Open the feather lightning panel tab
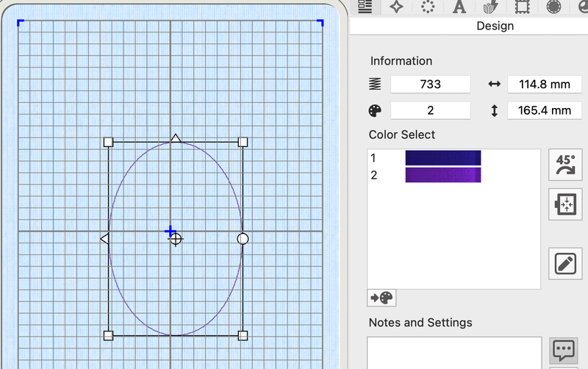Image resolution: width=588 pixels, height=369 pixels. (490, 7)
